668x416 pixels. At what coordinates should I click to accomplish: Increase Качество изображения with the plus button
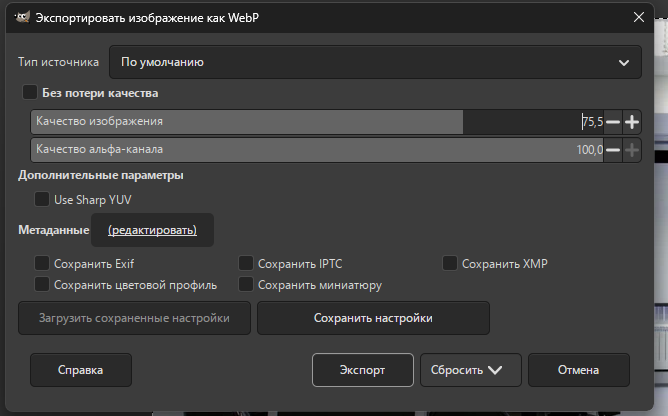[x=632, y=122]
